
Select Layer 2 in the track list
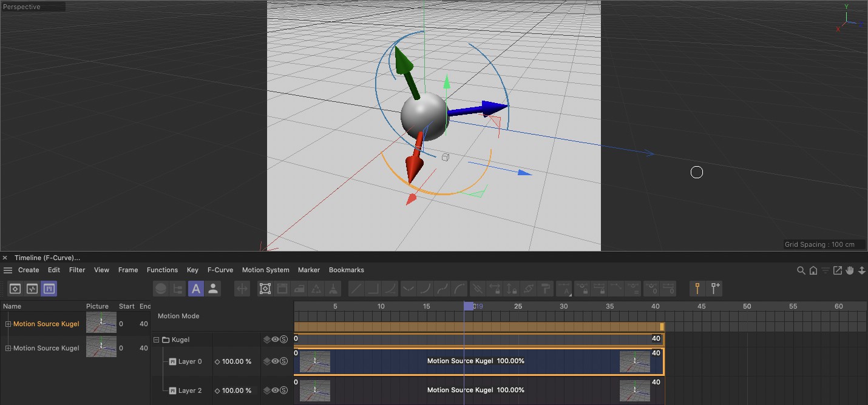click(189, 390)
